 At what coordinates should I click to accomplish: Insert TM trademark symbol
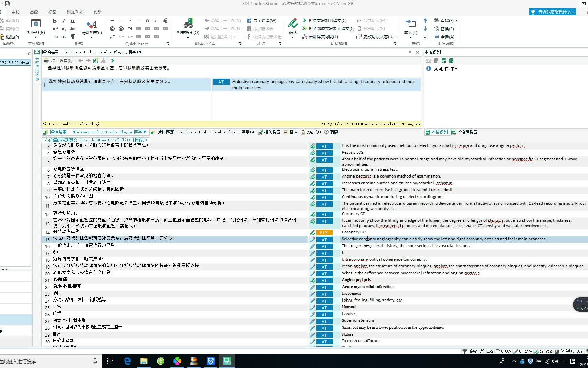click(130, 29)
